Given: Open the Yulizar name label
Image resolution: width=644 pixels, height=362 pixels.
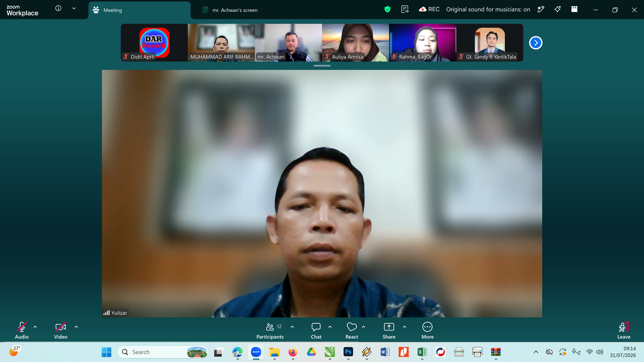Looking at the screenshot, I should coord(115,313).
